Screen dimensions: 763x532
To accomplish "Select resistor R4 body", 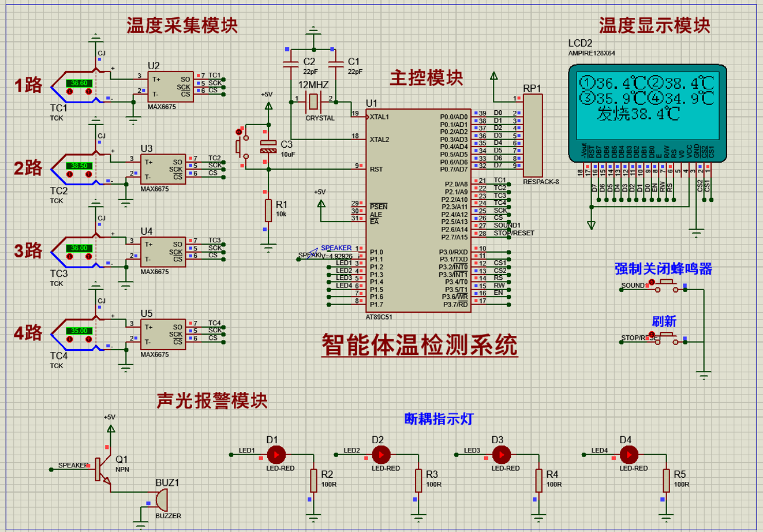I will tap(538, 480).
